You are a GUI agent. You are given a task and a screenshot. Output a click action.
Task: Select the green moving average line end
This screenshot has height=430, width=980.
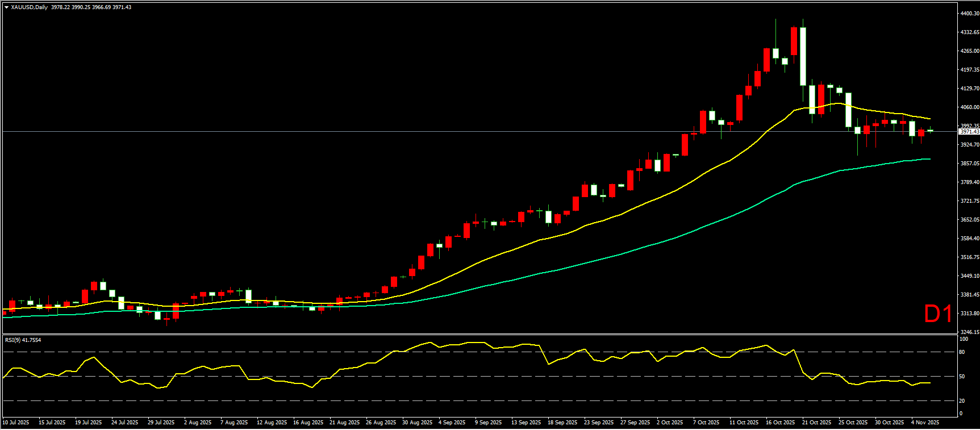click(x=929, y=159)
